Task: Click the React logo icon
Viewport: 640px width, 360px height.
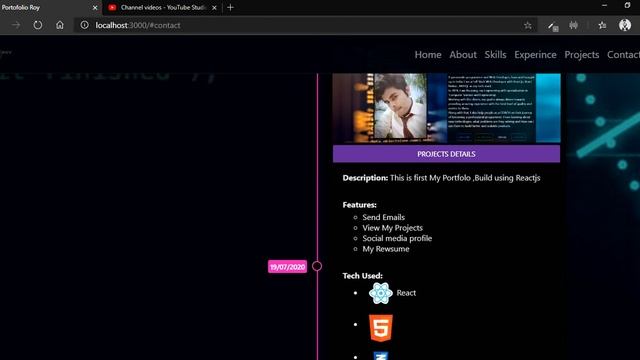Action: pos(381,293)
